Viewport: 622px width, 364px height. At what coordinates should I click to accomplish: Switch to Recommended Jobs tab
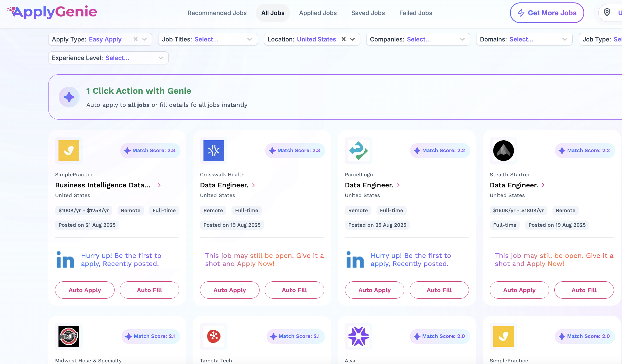[x=217, y=13]
